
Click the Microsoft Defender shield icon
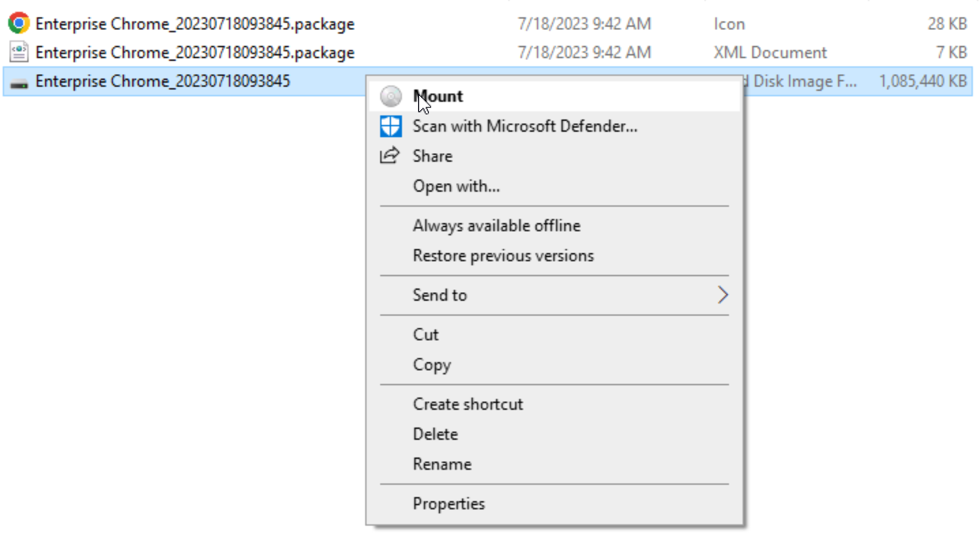[391, 126]
